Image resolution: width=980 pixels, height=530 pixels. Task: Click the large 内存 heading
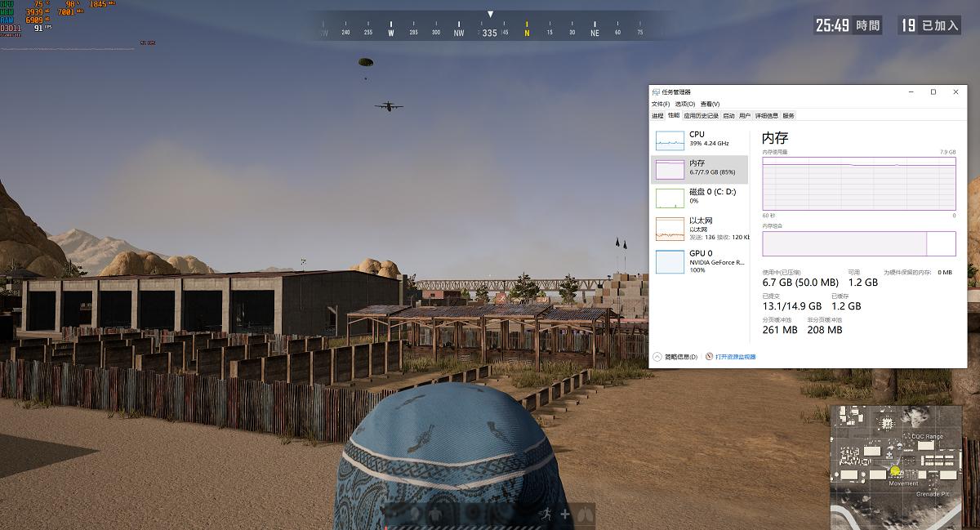pos(775,138)
